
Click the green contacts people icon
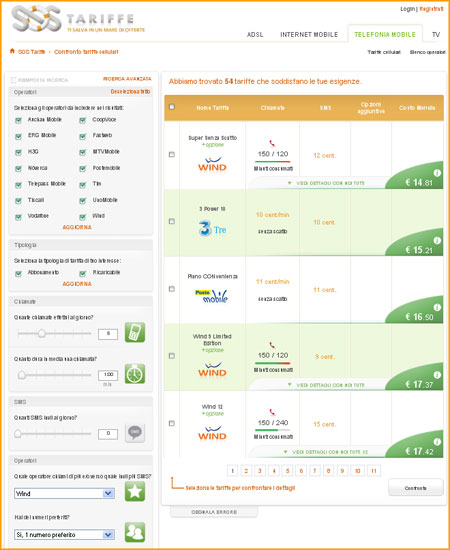pos(135,532)
